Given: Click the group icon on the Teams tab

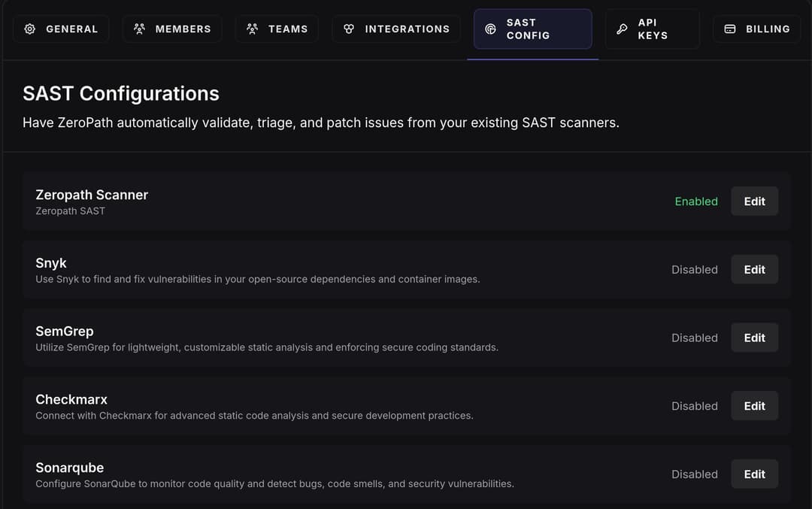Looking at the screenshot, I should (251, 29).
